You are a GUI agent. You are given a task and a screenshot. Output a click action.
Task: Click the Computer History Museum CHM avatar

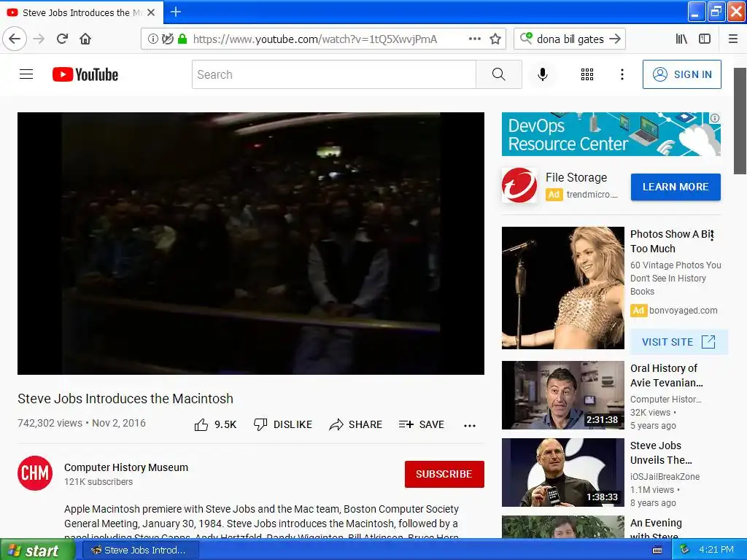35,472
